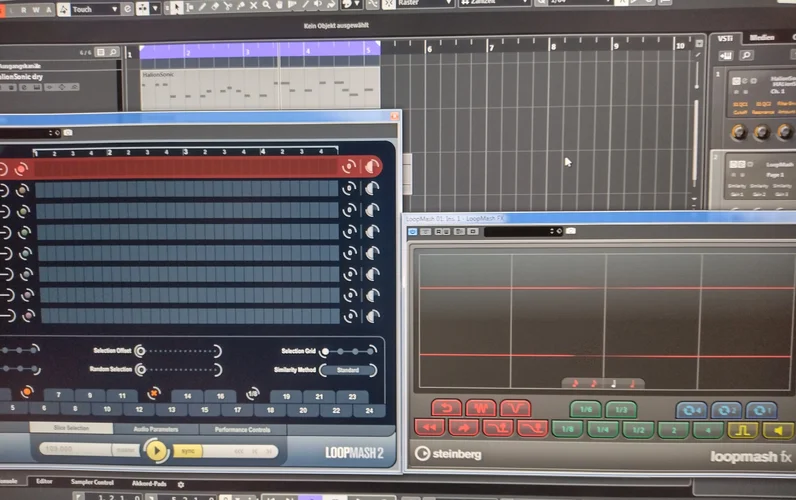Click the green 1/4 slice pad
Image resolution: width=796 pixels, height=500 pixels.
tap(603, 429)
